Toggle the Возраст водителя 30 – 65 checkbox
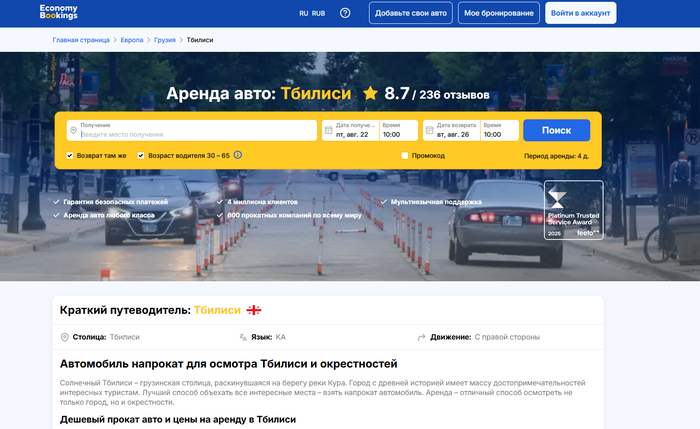Viewport: 700px width, 429px height. coord(141,155)
